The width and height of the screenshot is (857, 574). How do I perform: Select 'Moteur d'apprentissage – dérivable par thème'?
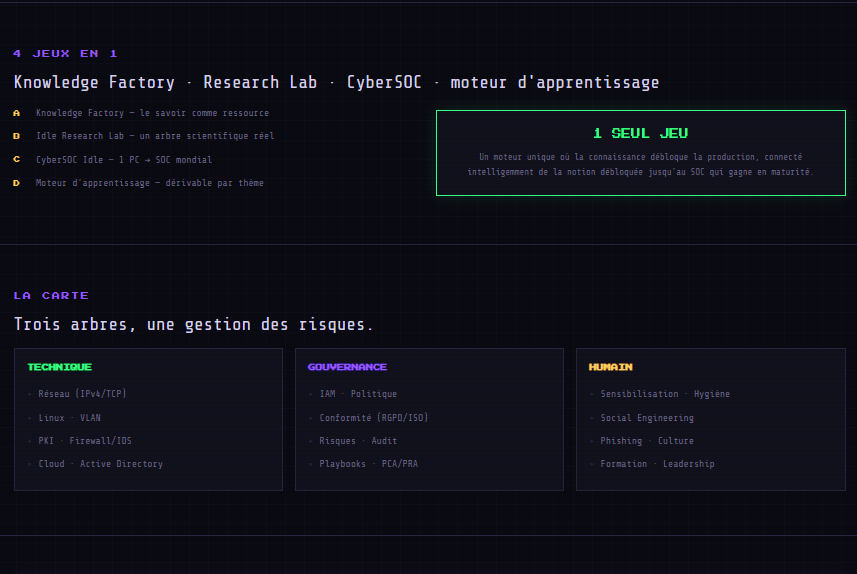[x=150, y=183]
